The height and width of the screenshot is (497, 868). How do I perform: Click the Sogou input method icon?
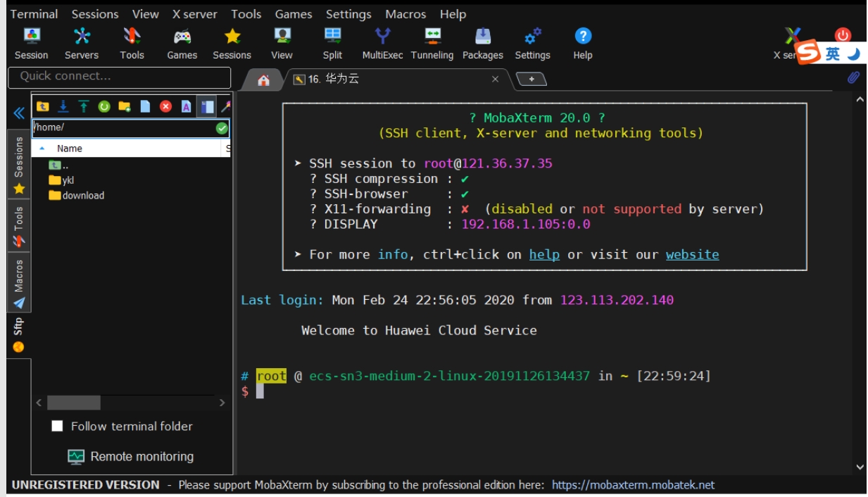pos(809,54)
